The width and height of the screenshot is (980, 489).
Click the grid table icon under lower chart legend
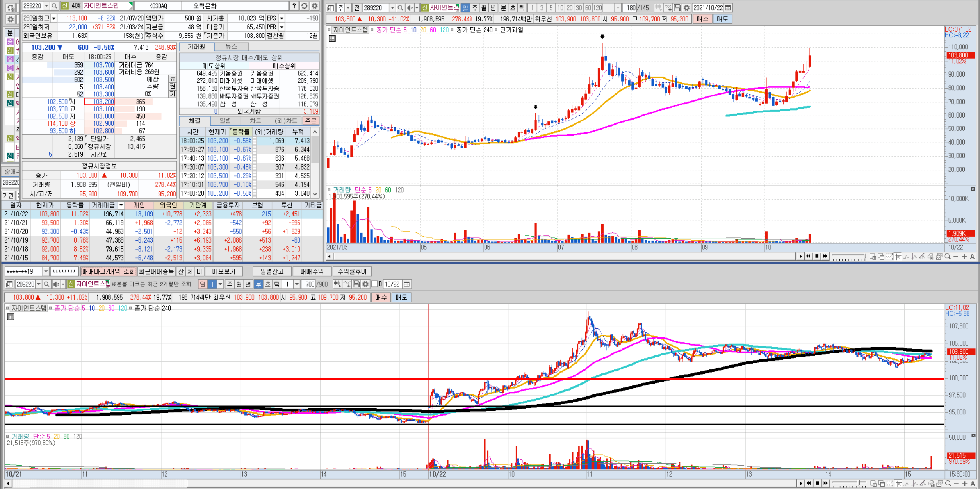coord(11,317)
